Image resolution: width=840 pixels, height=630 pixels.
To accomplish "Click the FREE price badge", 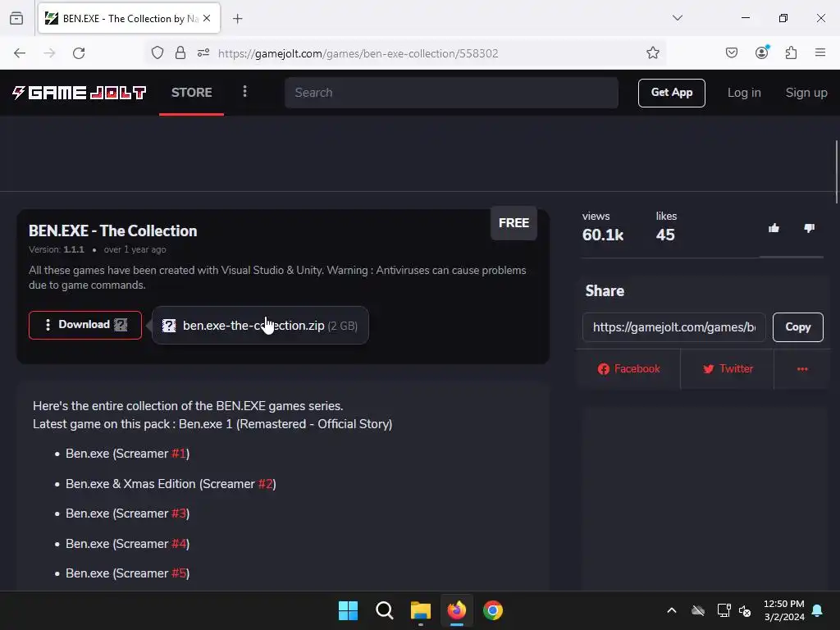I will pyautogui.click(x=514, y=223).
